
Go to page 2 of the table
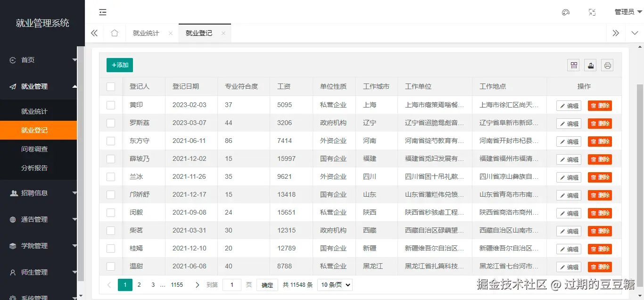point(138,284)
